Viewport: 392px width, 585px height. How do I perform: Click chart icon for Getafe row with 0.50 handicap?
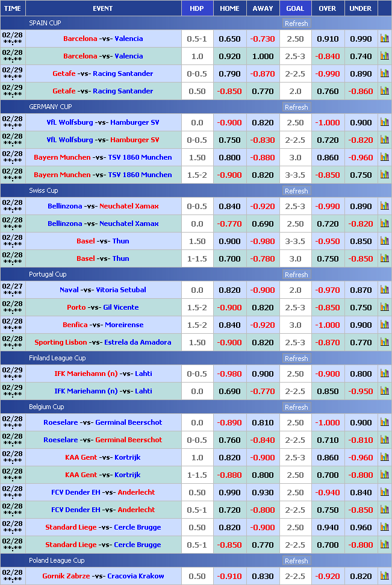pos(384,91)
